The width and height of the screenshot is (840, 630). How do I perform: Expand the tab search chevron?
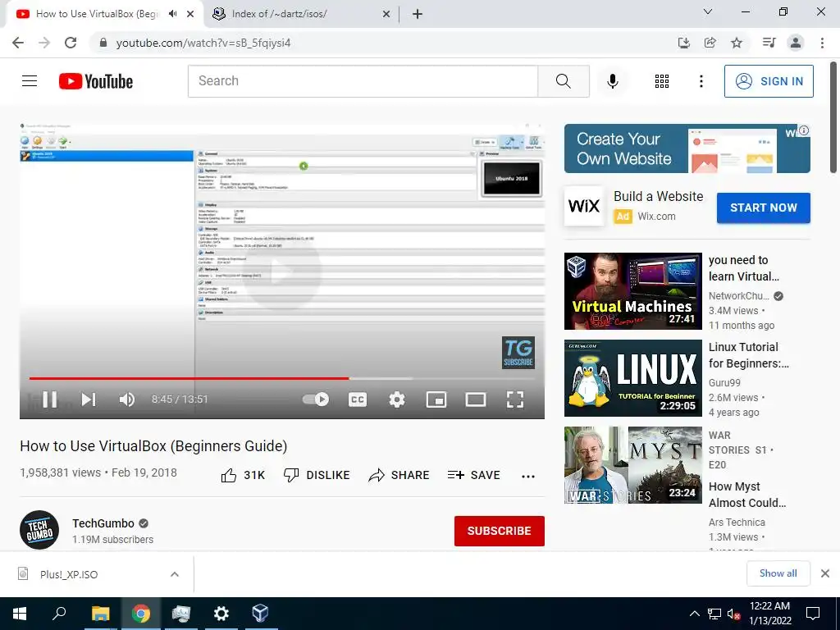tap(708, 11)
